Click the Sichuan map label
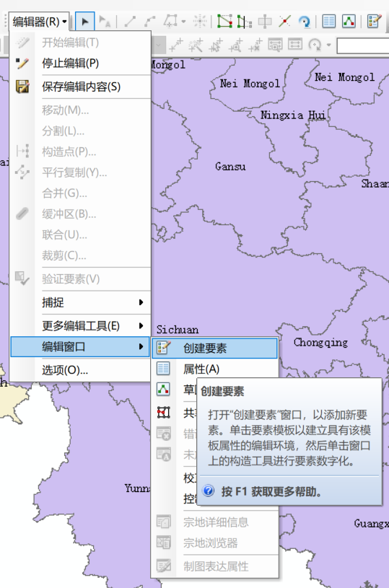This screenshot has width=389, height=588. point(178,330)
